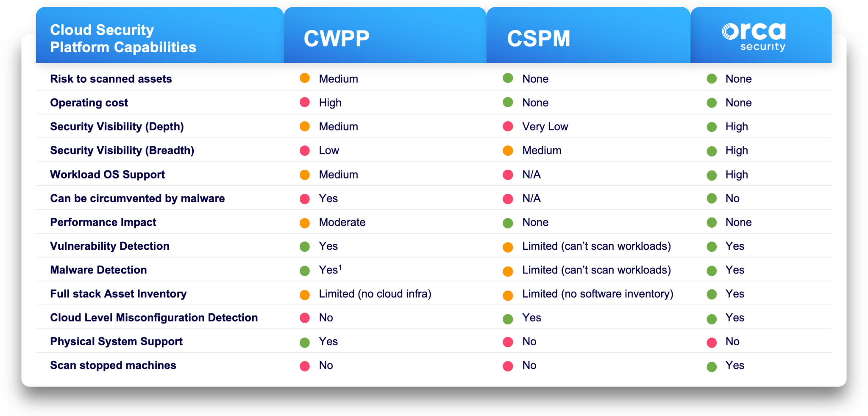Image resolution: width=868 pixels, height=416 pixels.
Task: Click the "Full stack Asset Inventory" row label
Action: click(x=118, y=294)
